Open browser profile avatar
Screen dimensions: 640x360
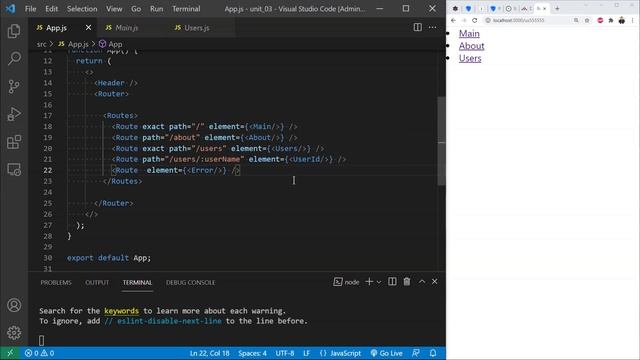point(622,20)
